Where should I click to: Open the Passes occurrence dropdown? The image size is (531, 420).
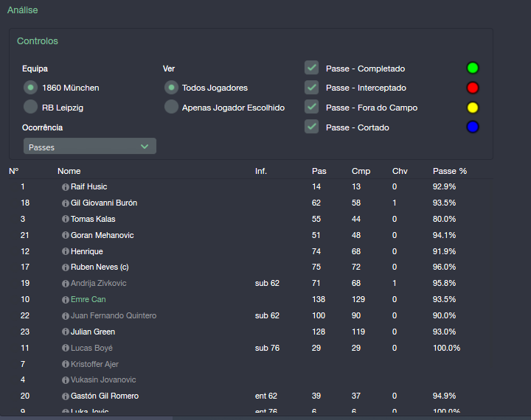tap(90, 146)
